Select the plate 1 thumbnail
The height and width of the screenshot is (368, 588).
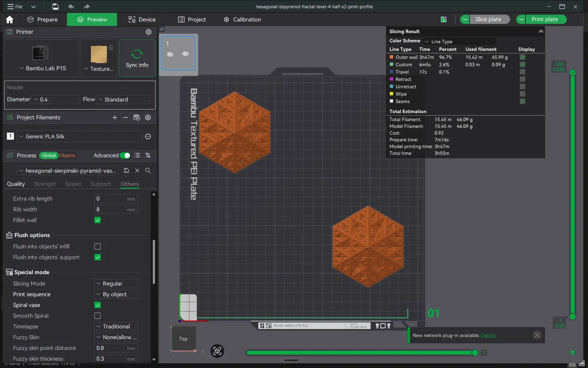pos(178,53)
